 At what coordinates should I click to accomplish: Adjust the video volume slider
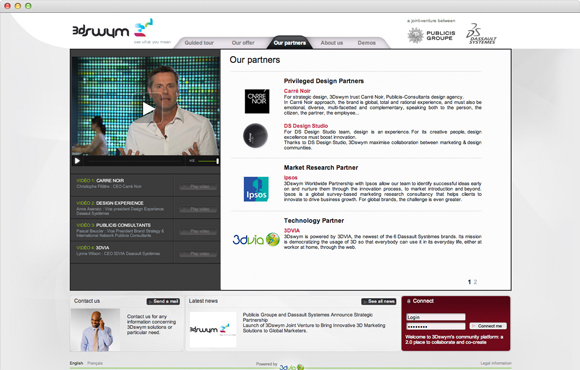(x=208, y=161)
